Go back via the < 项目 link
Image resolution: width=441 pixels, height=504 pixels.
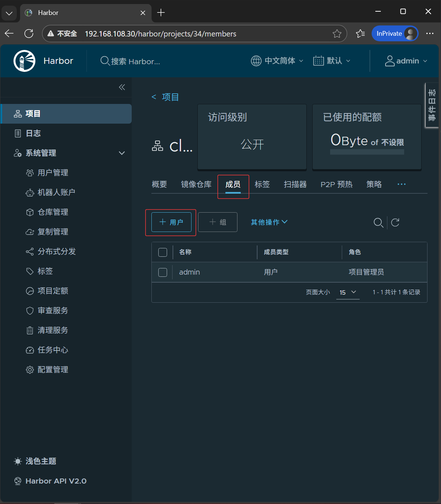(165, 97)
